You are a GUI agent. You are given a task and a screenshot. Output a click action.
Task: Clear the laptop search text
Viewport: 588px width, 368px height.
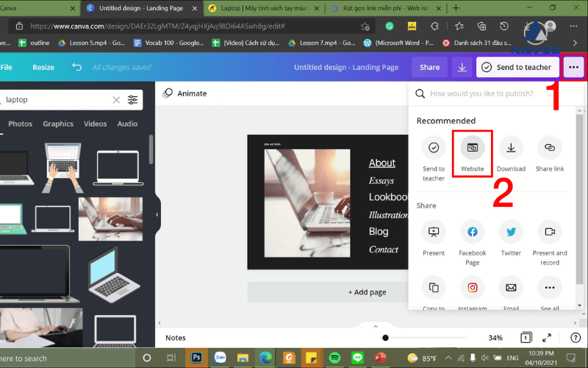click(x=116, y=100)
